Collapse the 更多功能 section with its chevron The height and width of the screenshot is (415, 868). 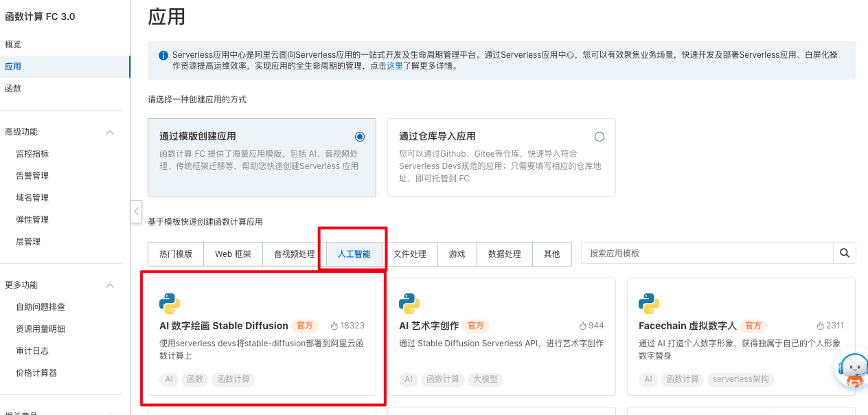tap(109, 285)
